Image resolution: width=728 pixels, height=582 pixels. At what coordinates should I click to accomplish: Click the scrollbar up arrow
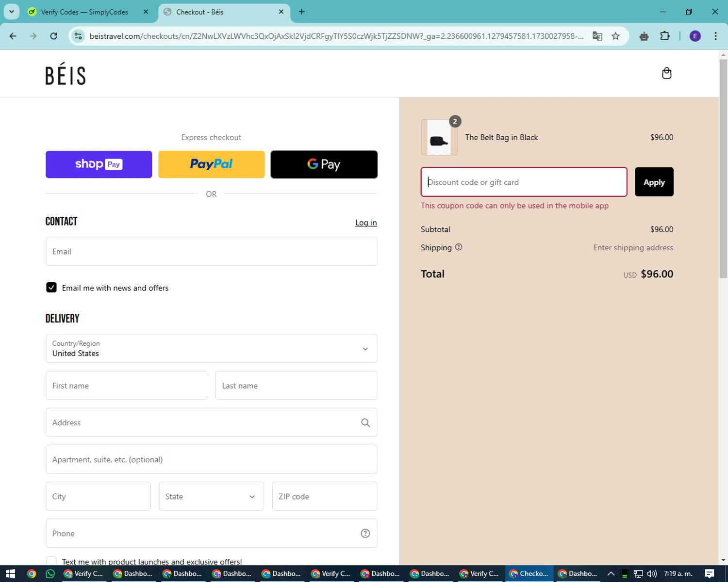coord(723,55)
